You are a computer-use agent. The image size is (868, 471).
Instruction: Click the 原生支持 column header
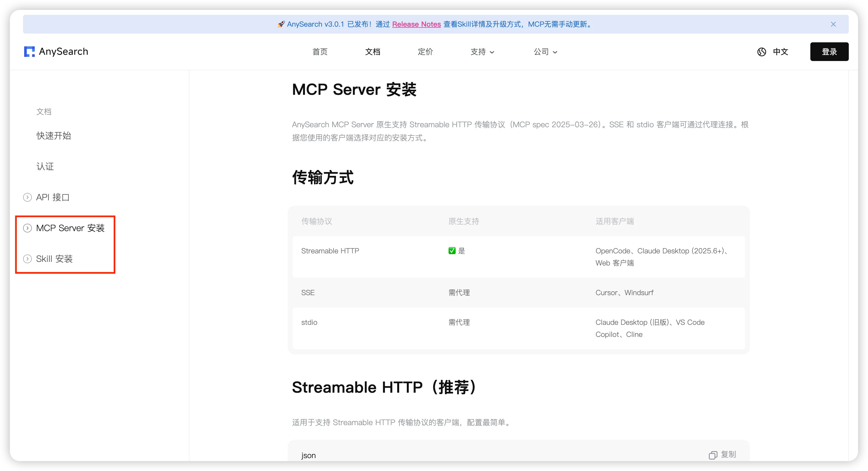point(464,221)
